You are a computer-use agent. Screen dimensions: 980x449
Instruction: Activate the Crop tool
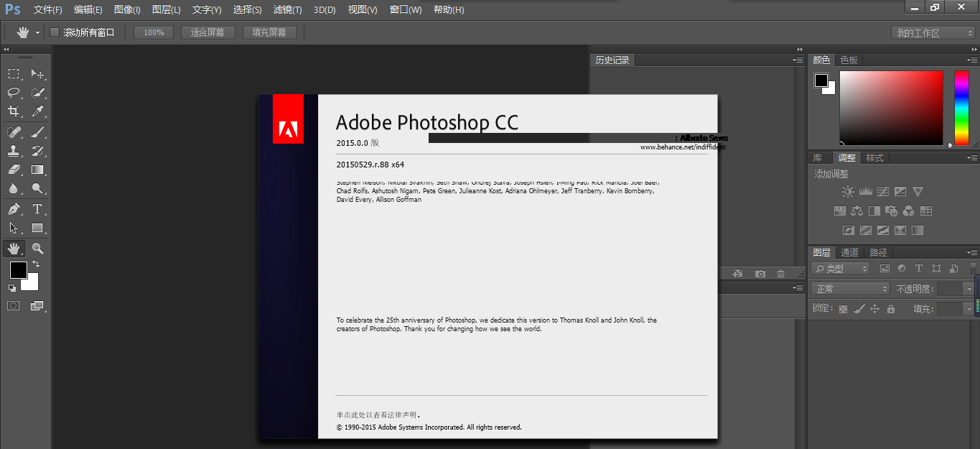(14, 111)
